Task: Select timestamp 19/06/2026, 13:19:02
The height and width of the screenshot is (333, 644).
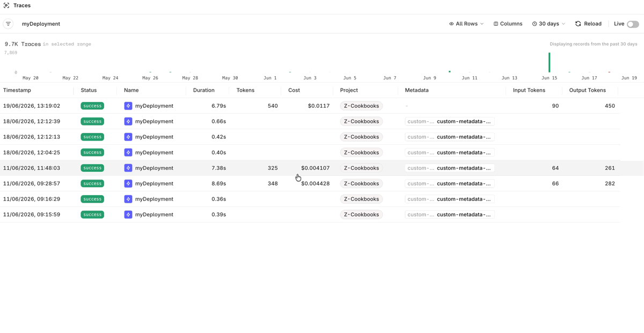Action: 32,106
